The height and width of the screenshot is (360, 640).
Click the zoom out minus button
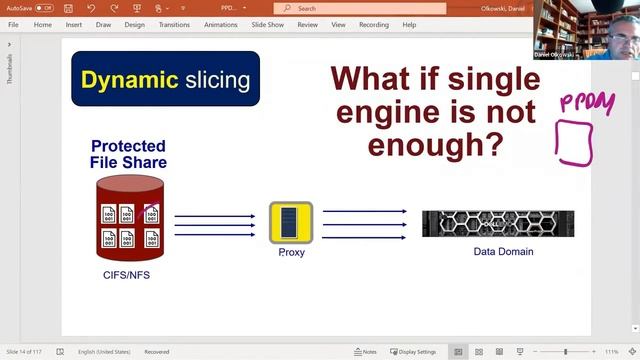coord(535,352)
